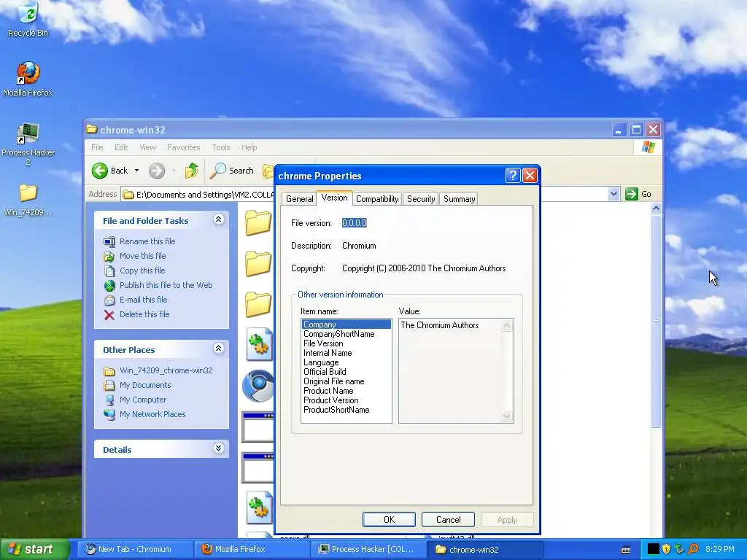Expand the Details panel

click(218, 448)
